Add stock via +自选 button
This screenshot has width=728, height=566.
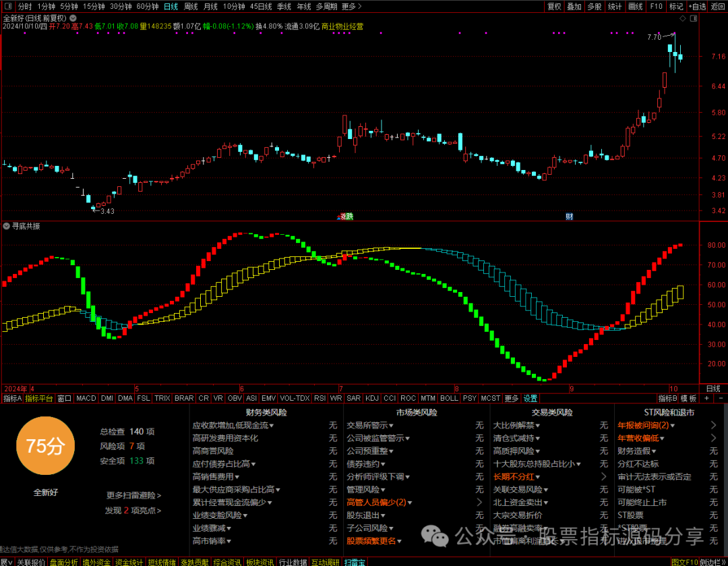[x=698, y=7]
